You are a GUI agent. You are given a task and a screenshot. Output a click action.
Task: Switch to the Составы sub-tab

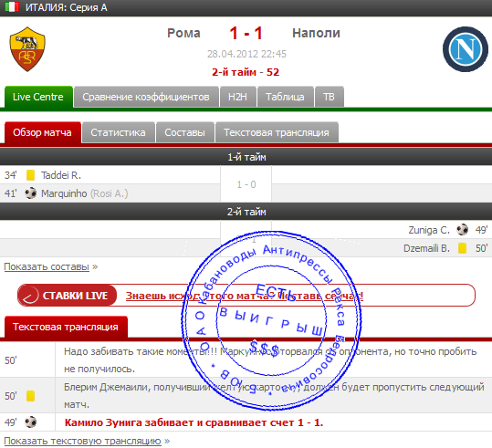coord(184,132)
